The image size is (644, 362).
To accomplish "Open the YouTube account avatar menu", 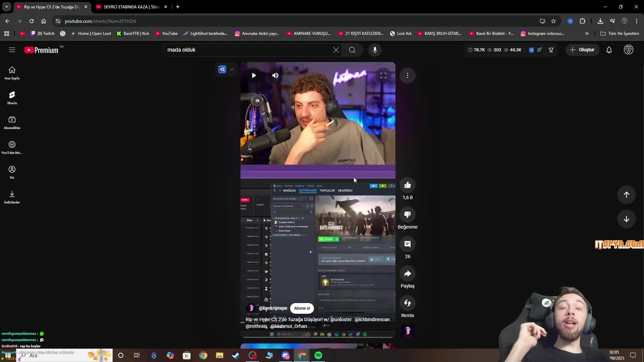I will pos(628,50).
